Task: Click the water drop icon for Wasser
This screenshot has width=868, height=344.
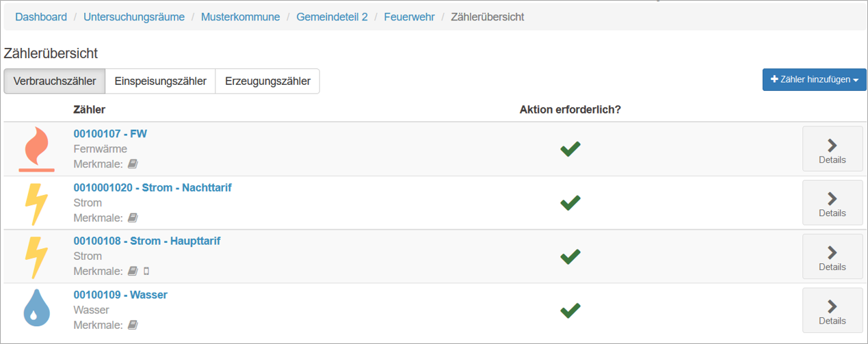Action: pyautogui.click(x=37, y=309)
